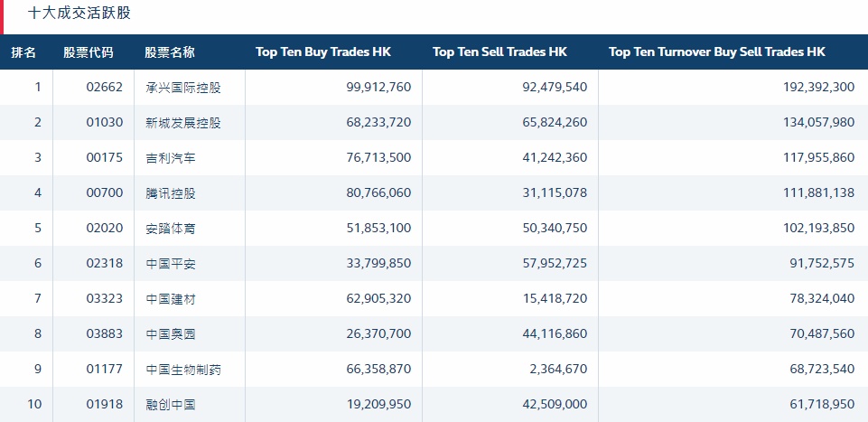Open the 中国奥园 stock entry

(x=170, y=334)
